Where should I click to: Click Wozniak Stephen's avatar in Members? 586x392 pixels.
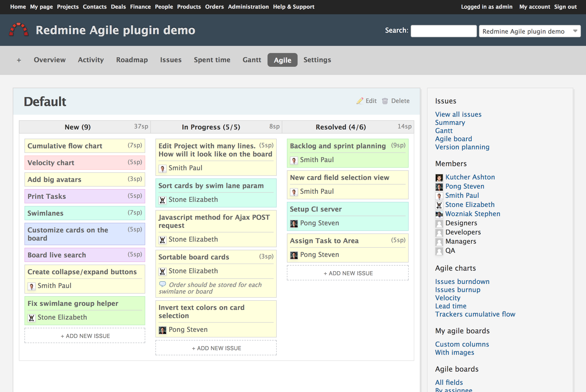(439, 214)
